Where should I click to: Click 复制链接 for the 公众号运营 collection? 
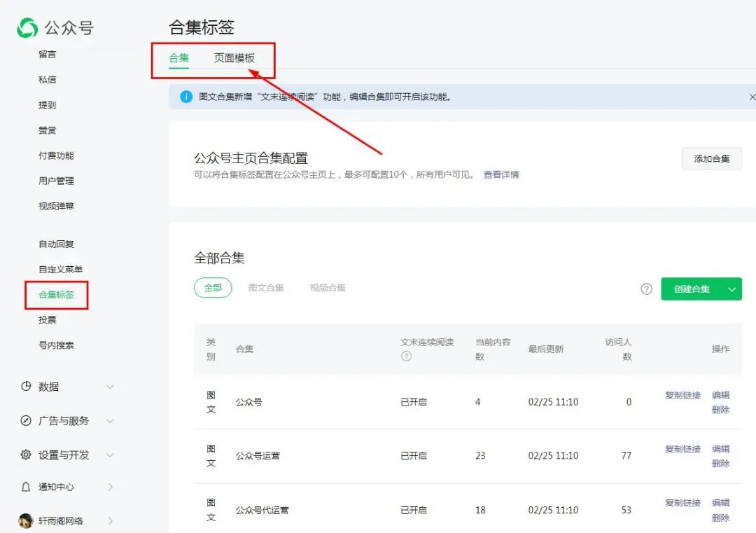tap(682, 448)
